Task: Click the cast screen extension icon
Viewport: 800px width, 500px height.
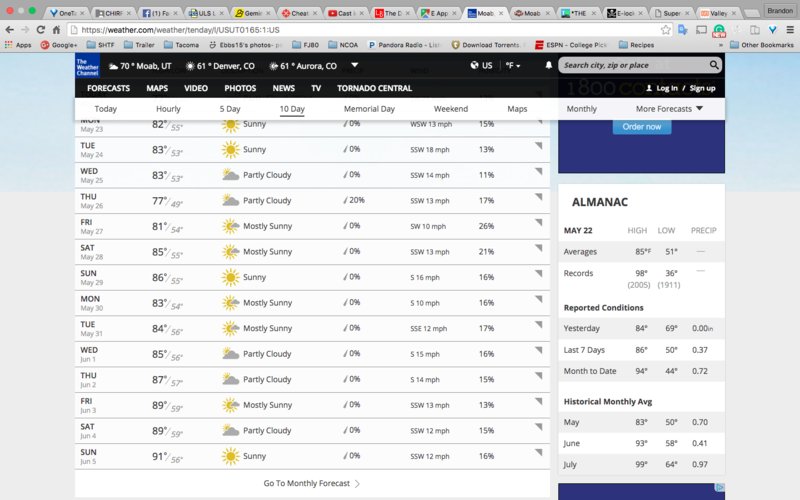Action: pyautogui.click(x=702, y=30)
